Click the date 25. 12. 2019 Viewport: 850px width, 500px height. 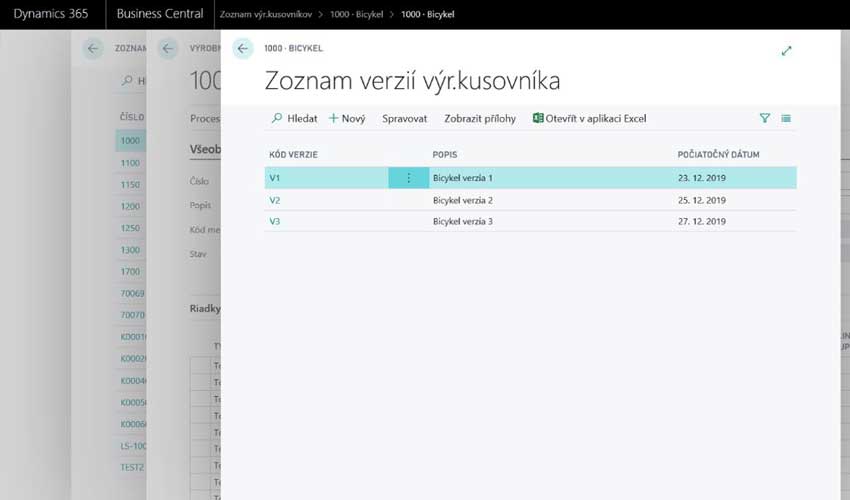tap(701, 200)
